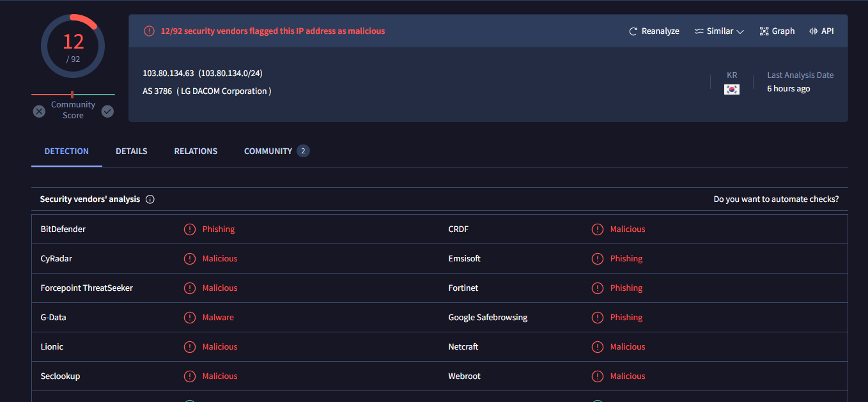
Task: Click info icon beside Security vendors' analysis
Action: pyautogui.click(x=150, y=199)
